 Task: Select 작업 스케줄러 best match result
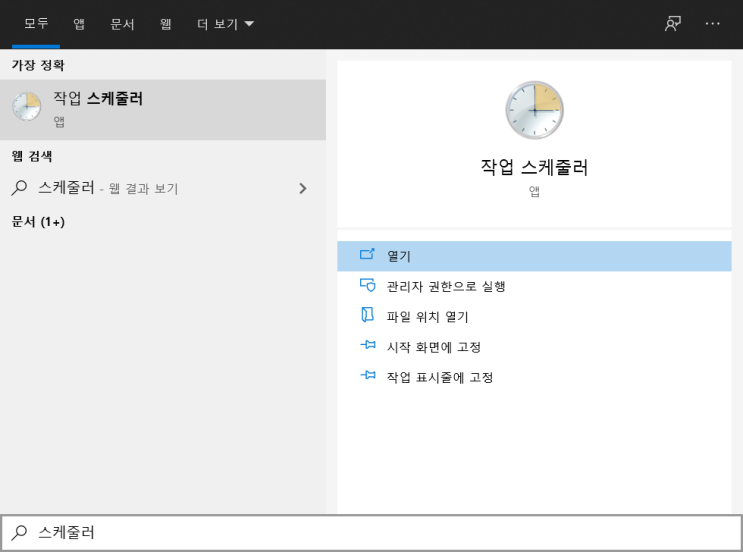click(x=163, y=110)
